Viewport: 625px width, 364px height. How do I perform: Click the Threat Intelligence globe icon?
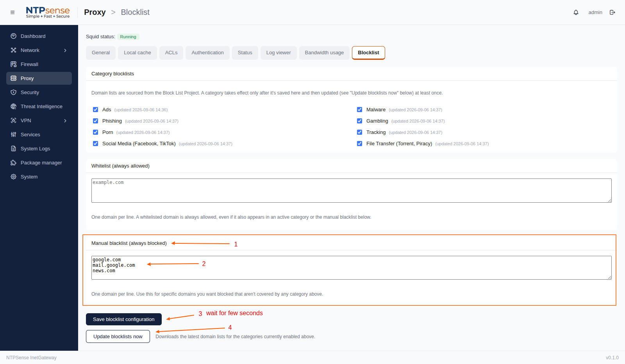(x=13, y=106)
